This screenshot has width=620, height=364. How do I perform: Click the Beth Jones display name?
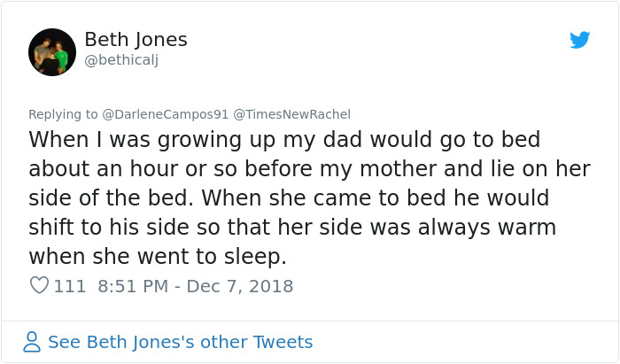pyautogui.click(x=136, y=40)
